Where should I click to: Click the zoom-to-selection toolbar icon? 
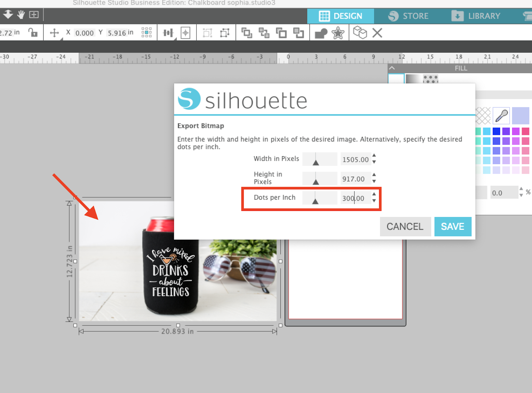point(34,15)
